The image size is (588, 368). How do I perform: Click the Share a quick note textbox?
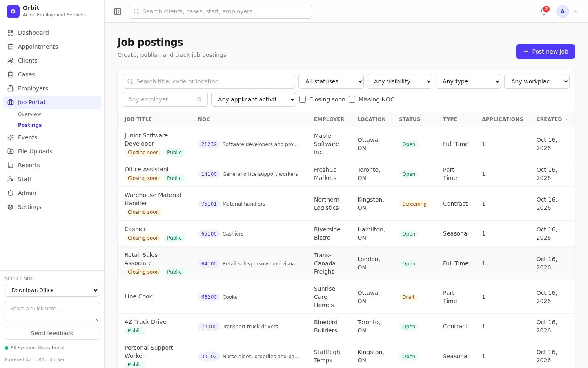click(x=52, y=312)
